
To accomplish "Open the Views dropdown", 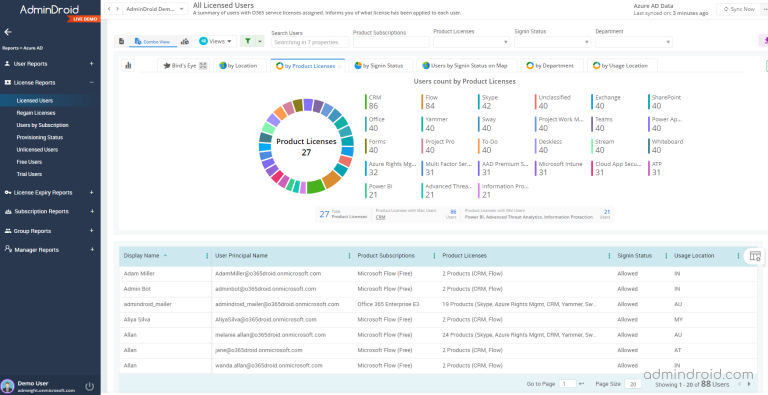I will tap(216, 42).
